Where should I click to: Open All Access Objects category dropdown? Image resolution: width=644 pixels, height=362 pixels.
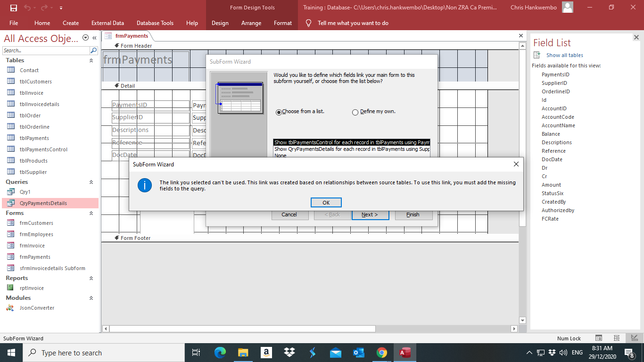pos(85,38)
